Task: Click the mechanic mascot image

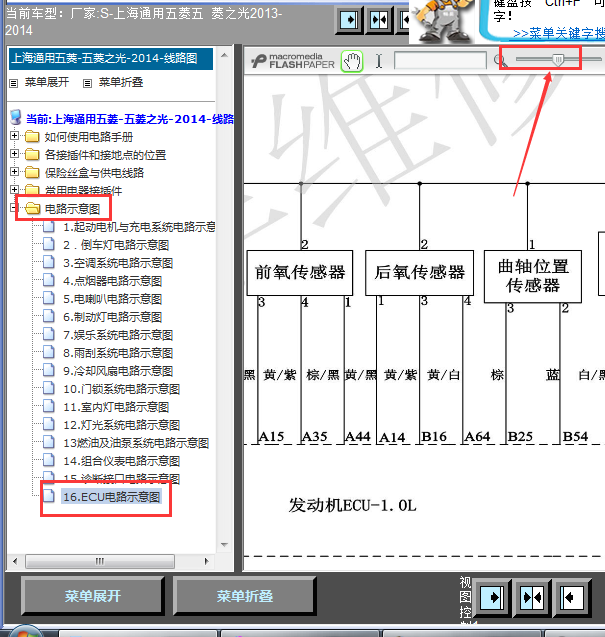Action: (443, 21)
